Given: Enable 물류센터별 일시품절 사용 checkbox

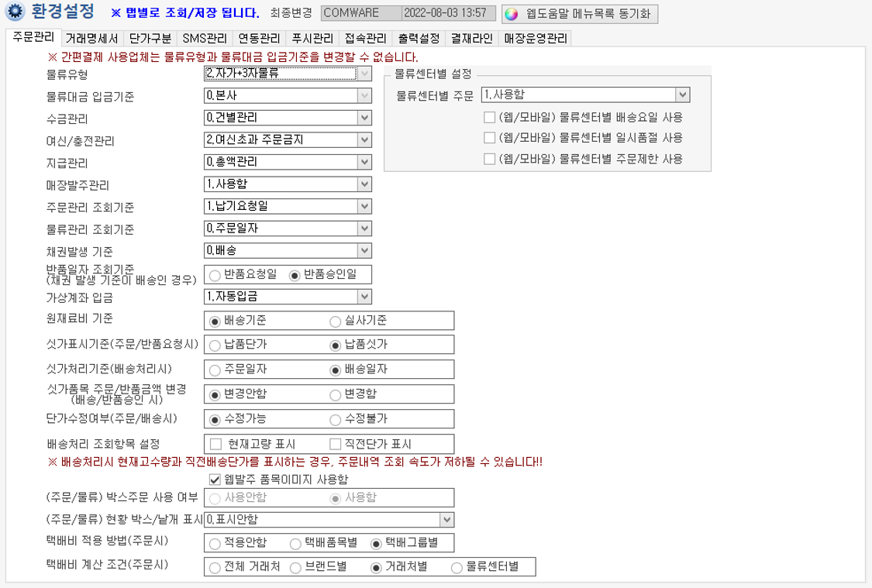Looking at the screenshot, I should [x=489, y=138].
